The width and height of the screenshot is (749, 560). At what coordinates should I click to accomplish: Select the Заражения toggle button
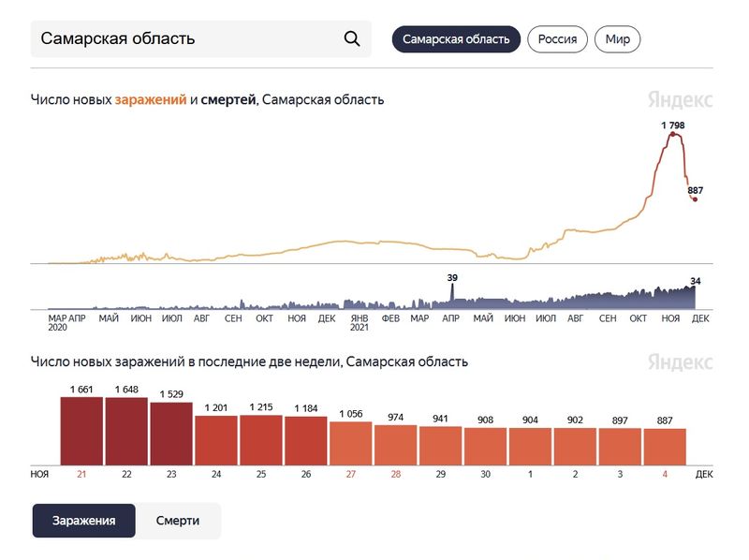pos(84,521)
